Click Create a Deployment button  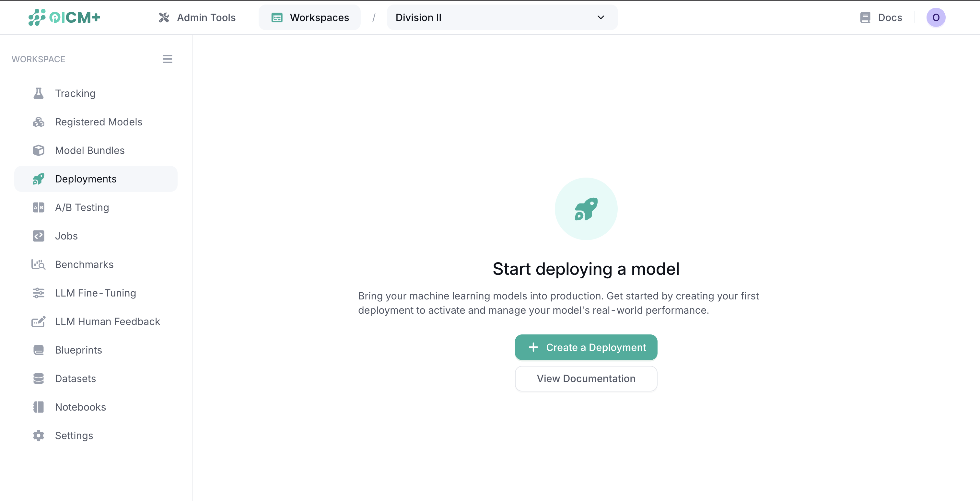[x=586, y=347]
